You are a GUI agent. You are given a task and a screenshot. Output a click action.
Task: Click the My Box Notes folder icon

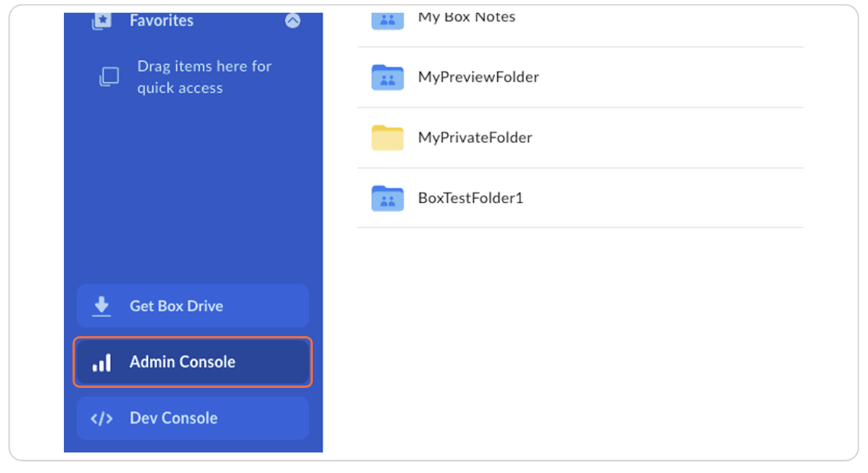(387, 18)
